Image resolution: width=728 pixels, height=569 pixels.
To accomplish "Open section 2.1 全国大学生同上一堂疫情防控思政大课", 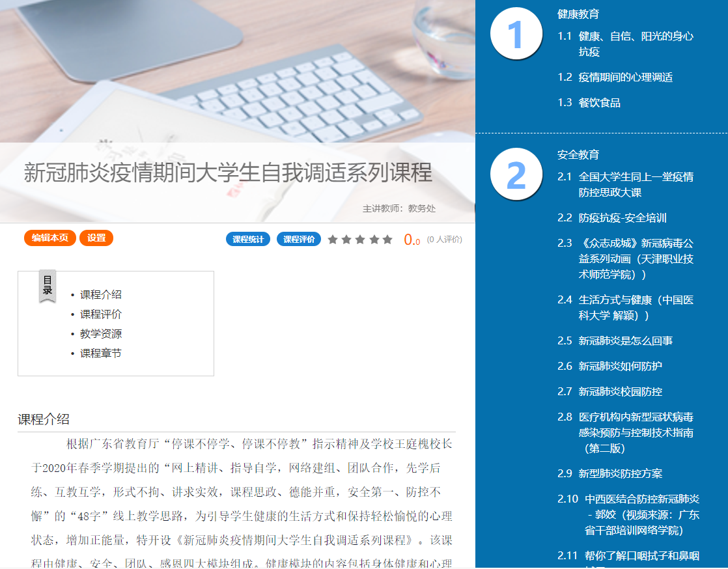I will pyautogui.click(x=636, y=184).
